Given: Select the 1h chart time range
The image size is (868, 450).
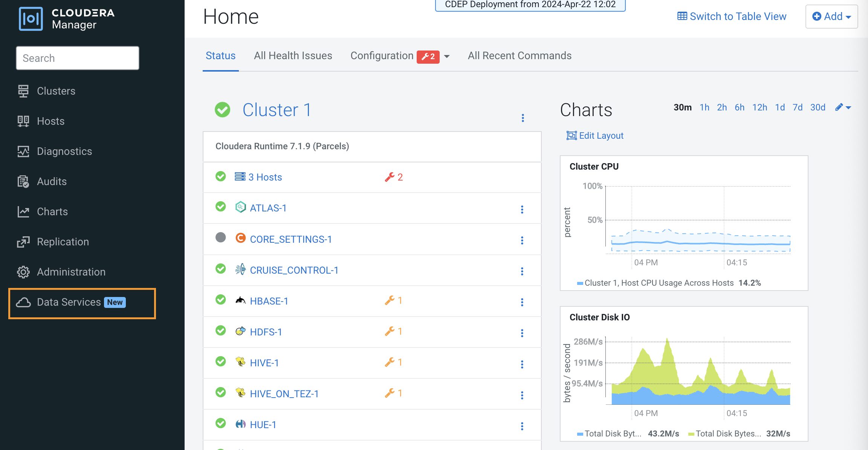Looking at the screenshot, I should click(x=704, y=107).
